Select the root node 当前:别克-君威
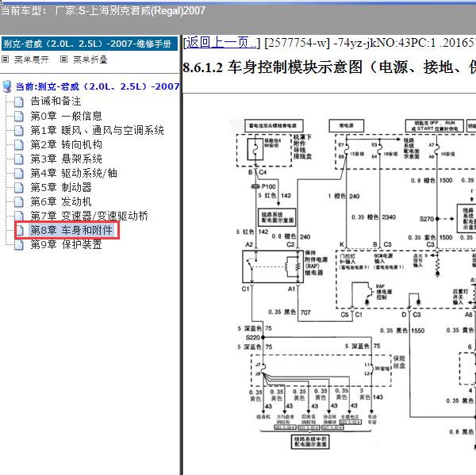The height and width of the screenshot is (475, 476). (x=98, y=86)
